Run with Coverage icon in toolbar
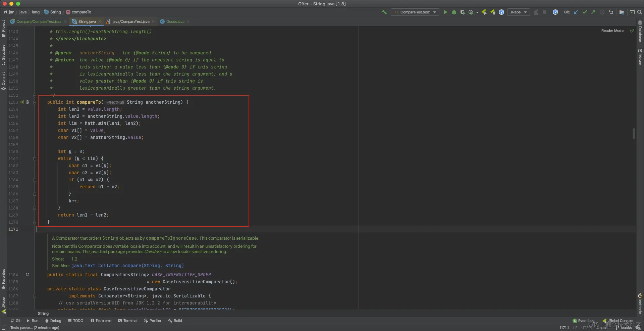The width and height of the screenshot is (644, 331). click(463, 12)
